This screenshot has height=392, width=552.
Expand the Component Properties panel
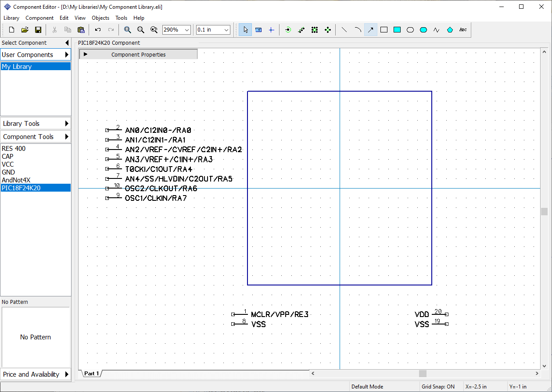[x=138, y=54]
